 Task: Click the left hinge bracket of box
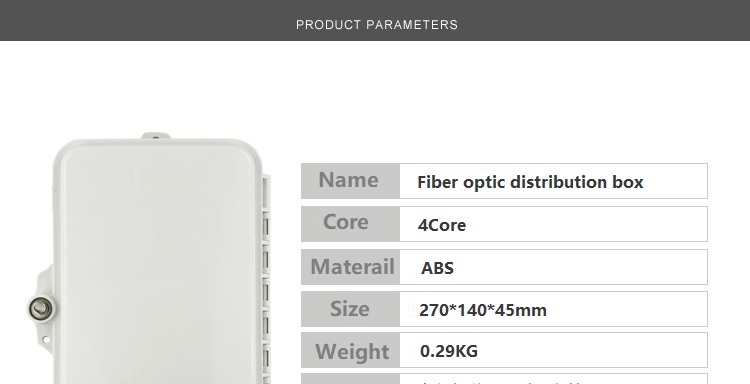[41, 306]
